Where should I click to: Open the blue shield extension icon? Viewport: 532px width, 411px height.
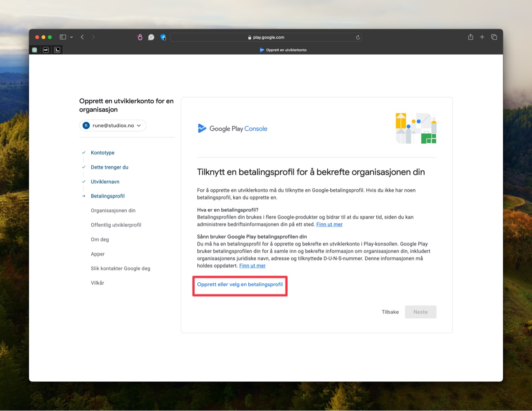(x=163, y=37)
